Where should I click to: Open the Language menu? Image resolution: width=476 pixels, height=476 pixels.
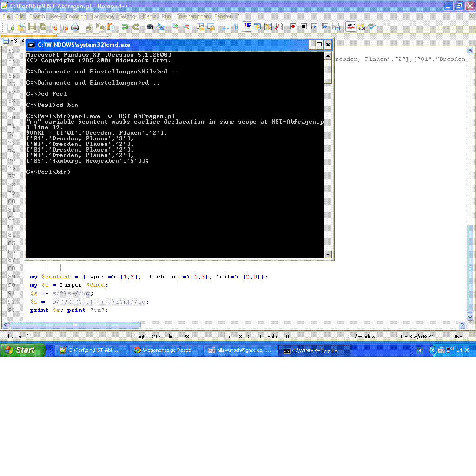[x=102, y=16]
